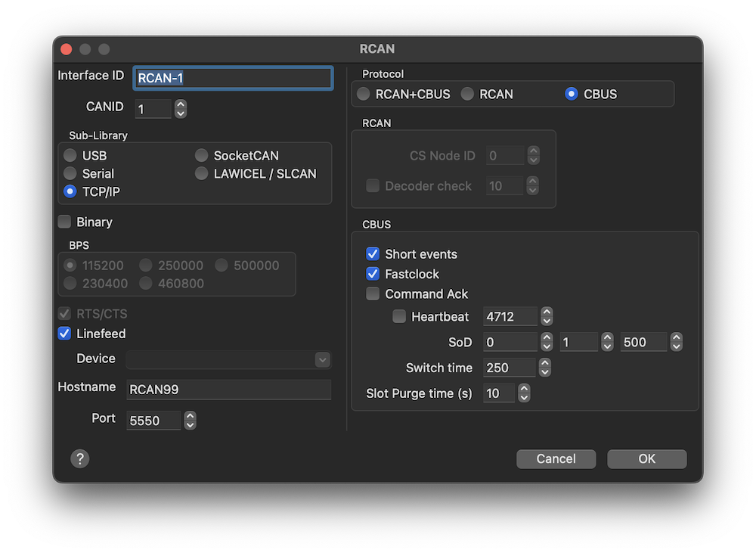Open the Device dropdown list

click(x=228, y=359)
